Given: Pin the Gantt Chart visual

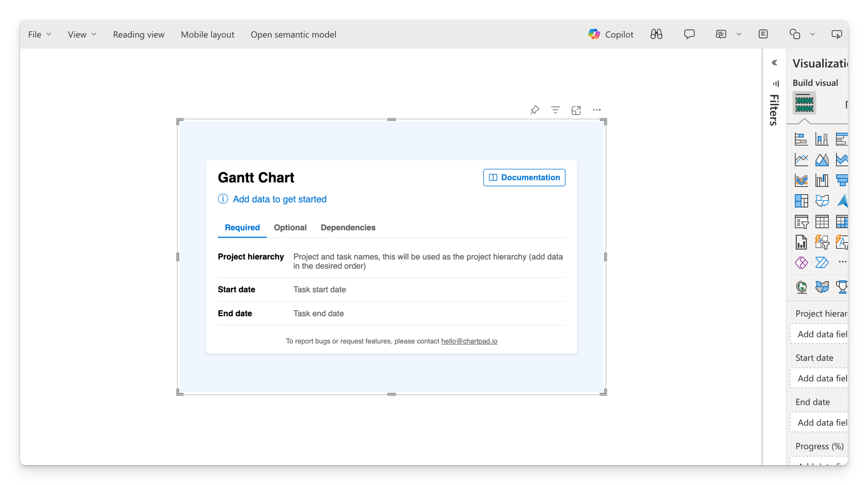Looking at the screenshot, I should click(x=535, y=110).
